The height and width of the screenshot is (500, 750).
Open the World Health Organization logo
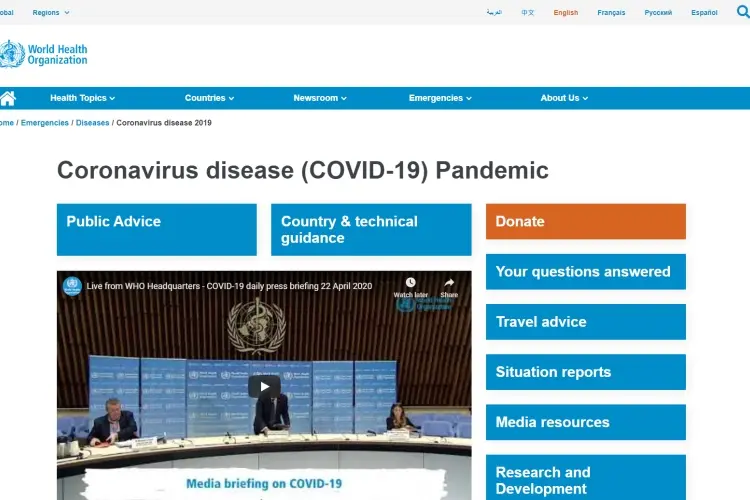point(44,54)
